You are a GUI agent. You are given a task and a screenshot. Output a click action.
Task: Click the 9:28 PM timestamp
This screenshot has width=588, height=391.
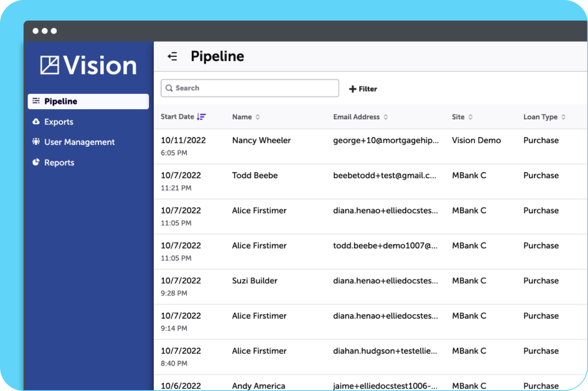[174, 293]
